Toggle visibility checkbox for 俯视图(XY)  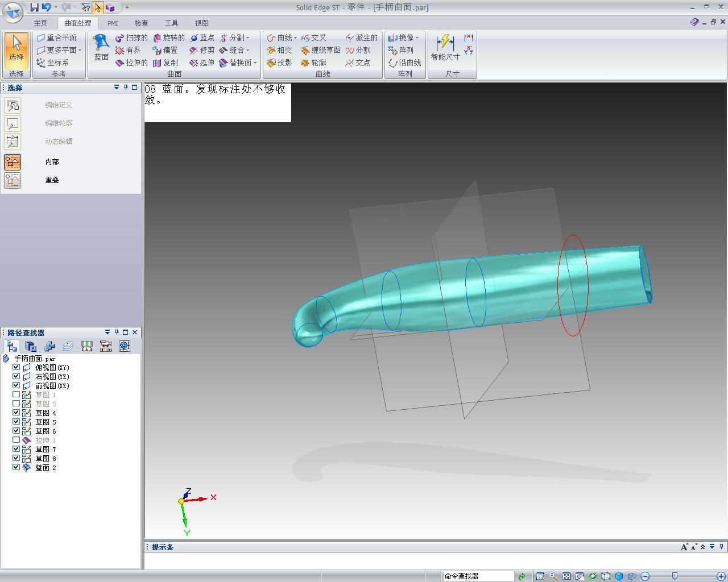(16, 367)
